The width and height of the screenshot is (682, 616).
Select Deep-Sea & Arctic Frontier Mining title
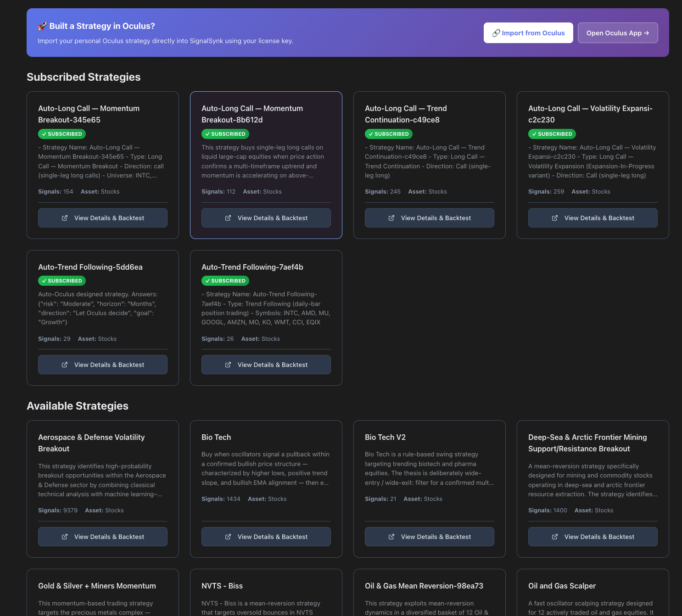pyautogui.click(x=588, y=443)
